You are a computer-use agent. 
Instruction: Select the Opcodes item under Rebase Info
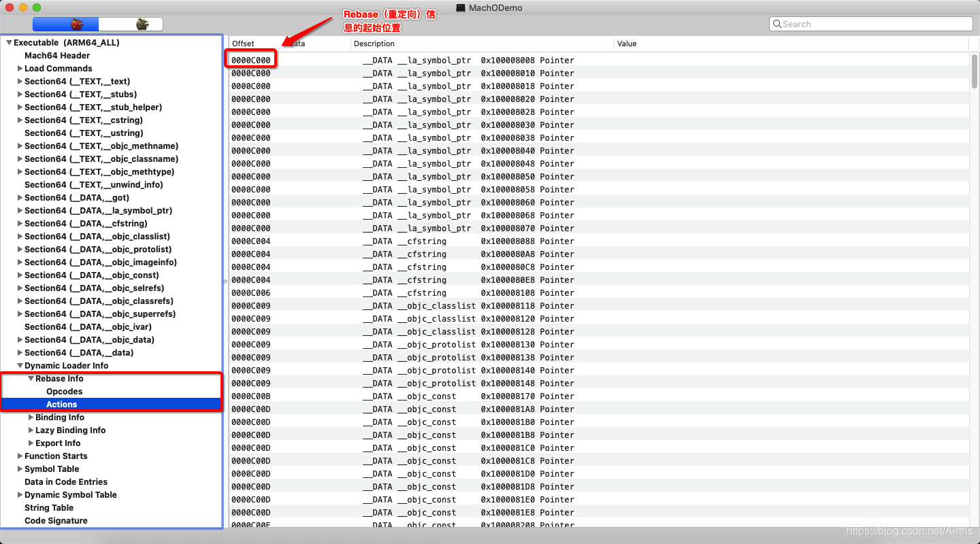(x=64, y=392)
